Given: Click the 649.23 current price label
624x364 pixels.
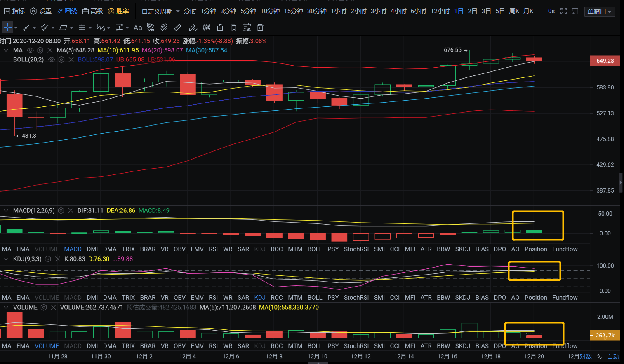Looking at the screenshot, I should 605,61.
